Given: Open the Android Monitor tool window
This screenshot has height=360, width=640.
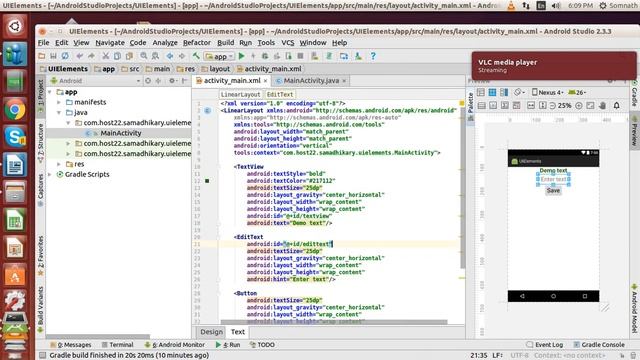Looking at the screenshot, I should [x=175, y=345].
